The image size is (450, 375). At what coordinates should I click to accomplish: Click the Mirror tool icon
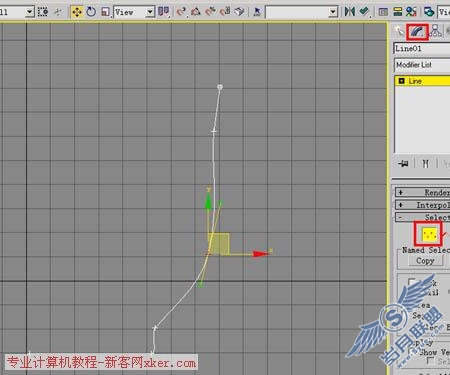pos(349,12)
